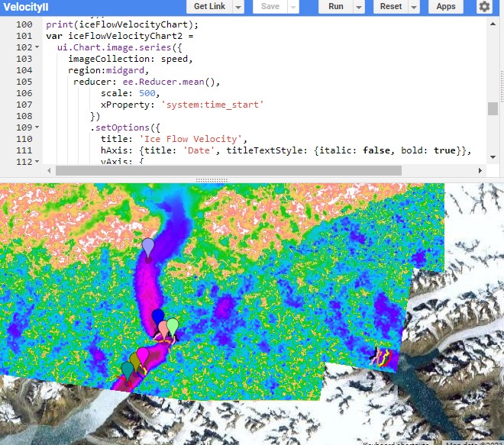Click the editor horizontal scrollbar
Screen dimensions: 504x445
click(260, 170)
